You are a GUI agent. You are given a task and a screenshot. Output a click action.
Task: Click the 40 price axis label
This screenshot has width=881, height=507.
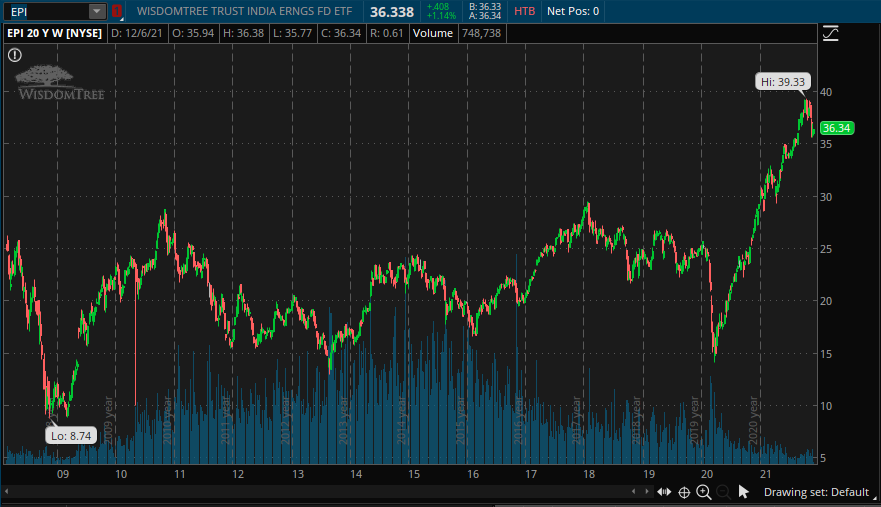(825, 92)
